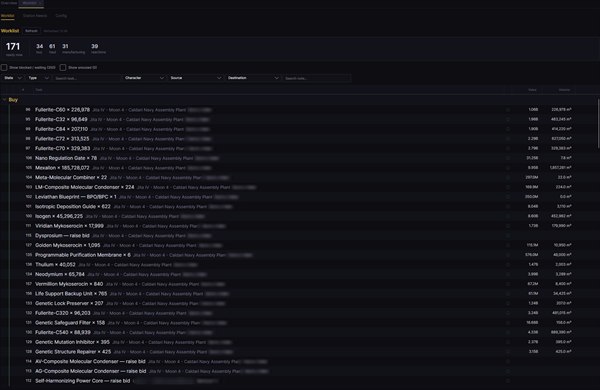Select the Dysprosium raise bid row
Image resolution: width=600 pixels, height=390 pixels.
pyautogui.click(x=298, y=236)
